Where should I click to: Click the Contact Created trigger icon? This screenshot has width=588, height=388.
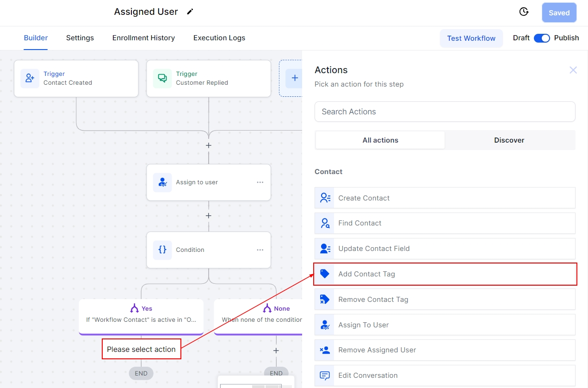click(x=30, y=78)
